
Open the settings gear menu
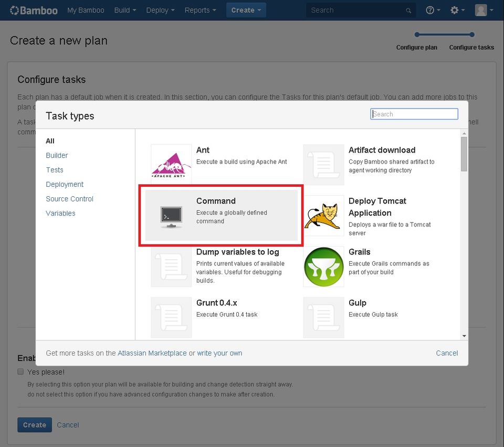click(457, 10)
